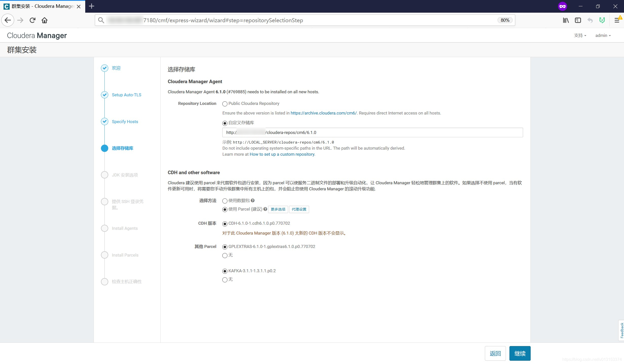Choose 无 under the KAFKA parcel
The image size is (624, 364).
pos(225,280)
